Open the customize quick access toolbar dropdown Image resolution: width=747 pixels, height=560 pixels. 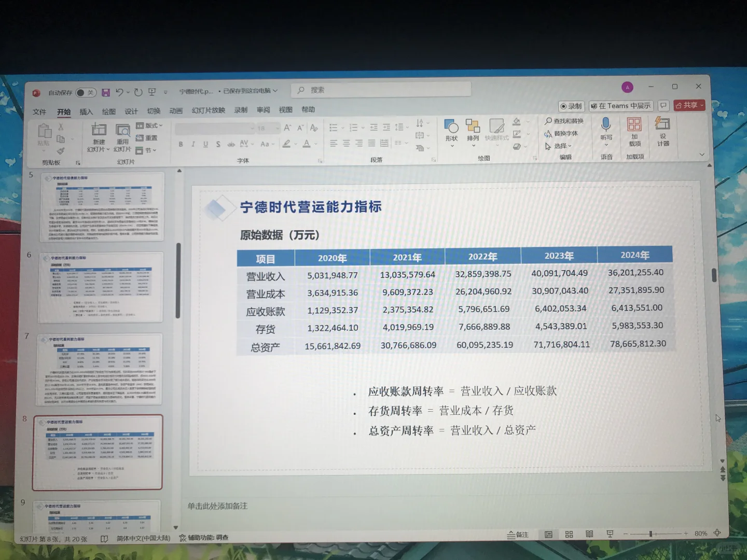165,92
